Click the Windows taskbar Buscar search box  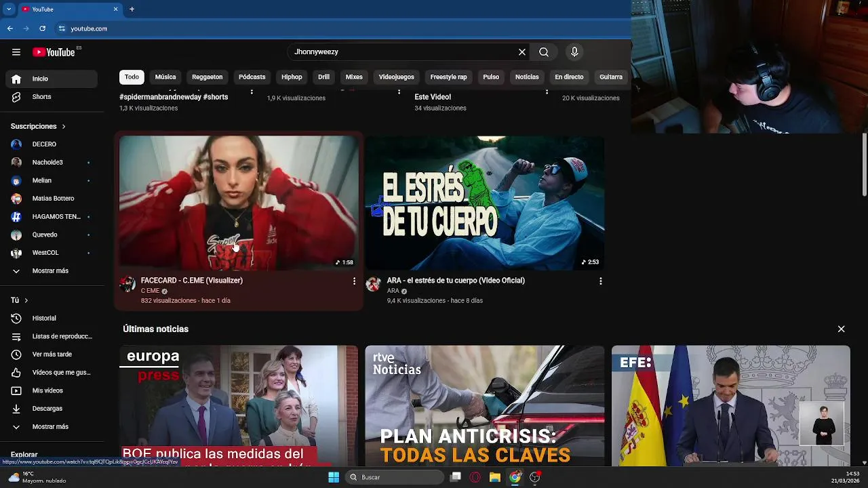pos(395,477)
